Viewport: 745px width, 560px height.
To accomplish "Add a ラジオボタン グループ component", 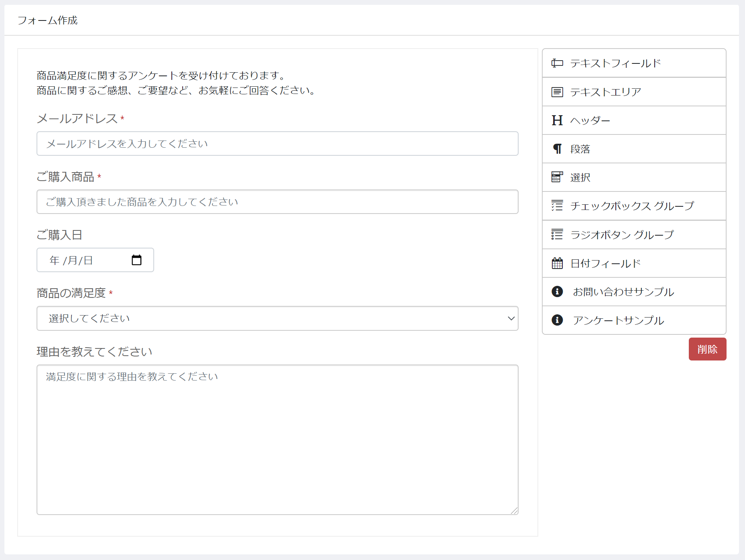I will pos(634,235).
